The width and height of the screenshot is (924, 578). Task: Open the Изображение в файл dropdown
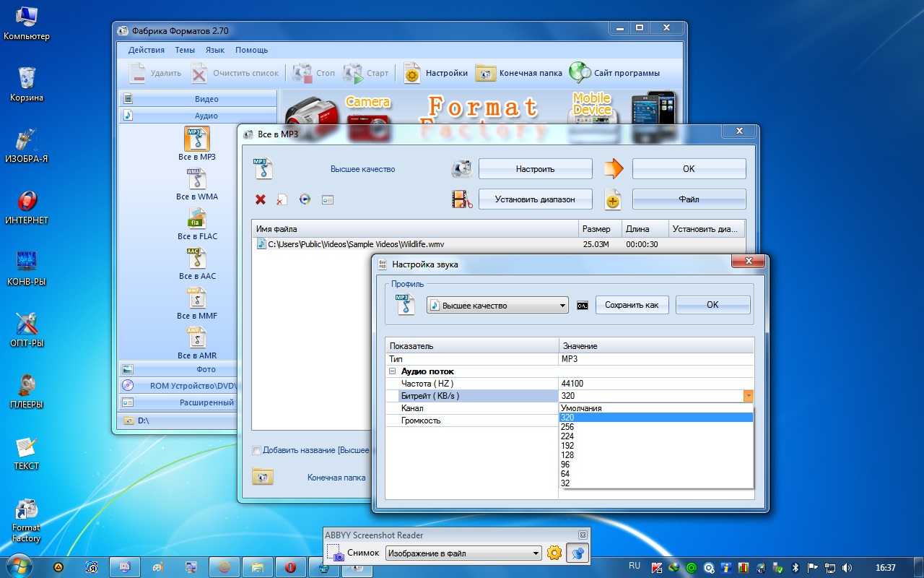pos(463,553)
